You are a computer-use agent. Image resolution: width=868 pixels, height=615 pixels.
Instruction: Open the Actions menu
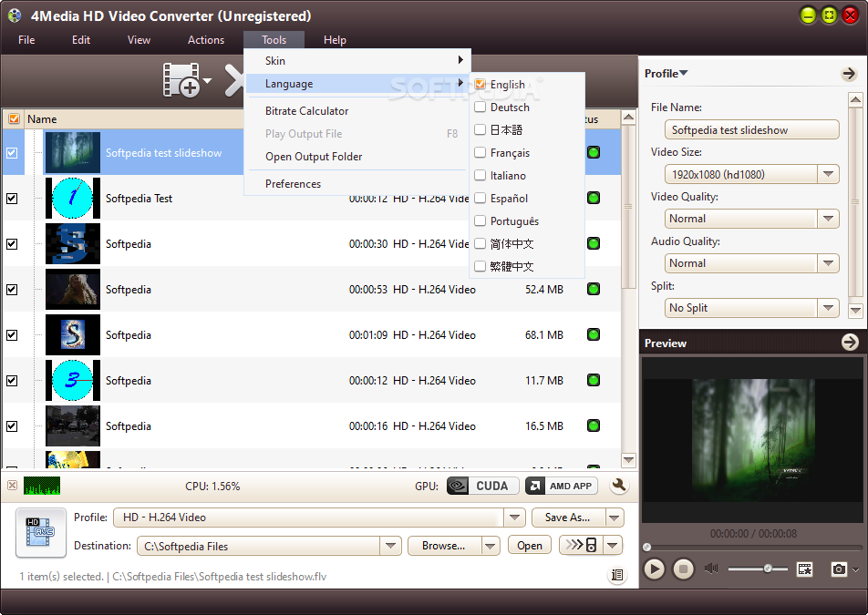(x=206, y=40)
